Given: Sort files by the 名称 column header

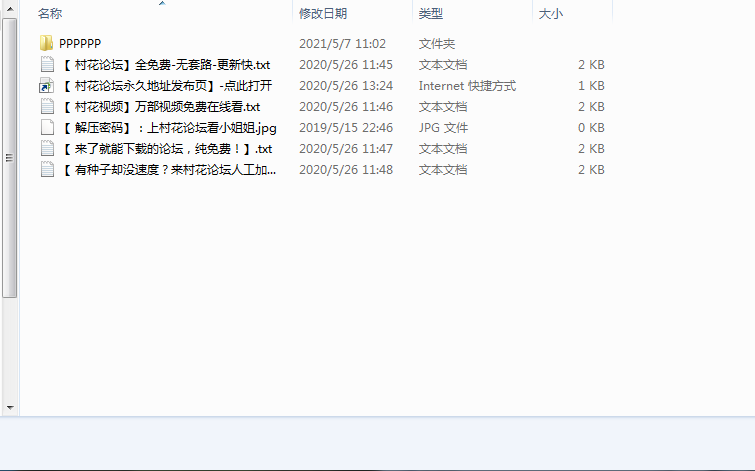Looking at the screenshot, I should [50, 14].
